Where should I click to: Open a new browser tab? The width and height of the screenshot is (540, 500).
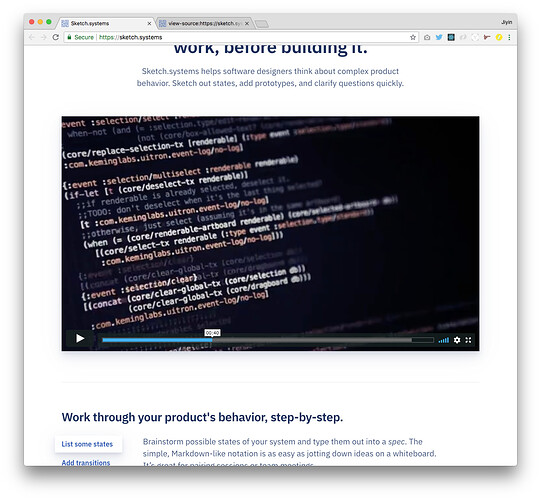point(262,24)
